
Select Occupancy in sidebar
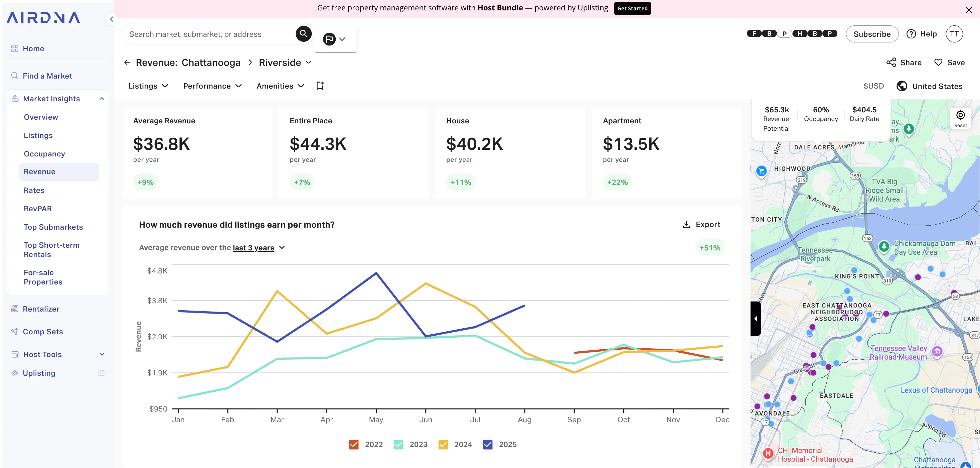(x=44, y=154)
